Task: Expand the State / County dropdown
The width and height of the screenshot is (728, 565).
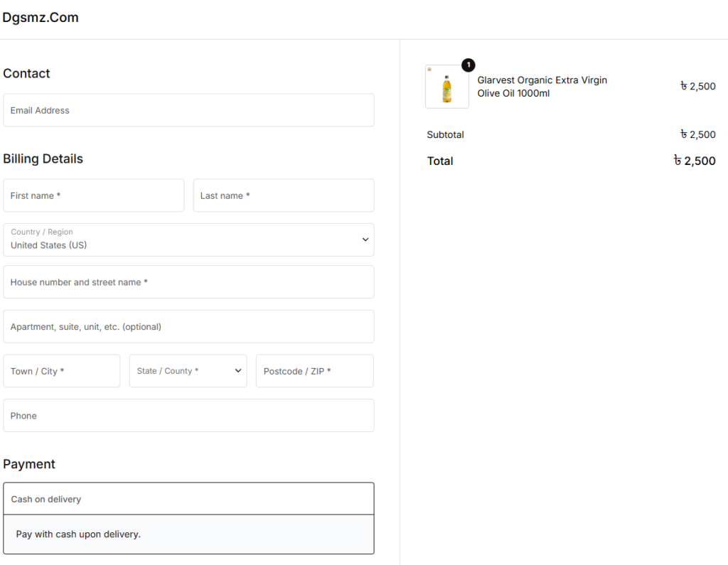Action: pos(183,371)
